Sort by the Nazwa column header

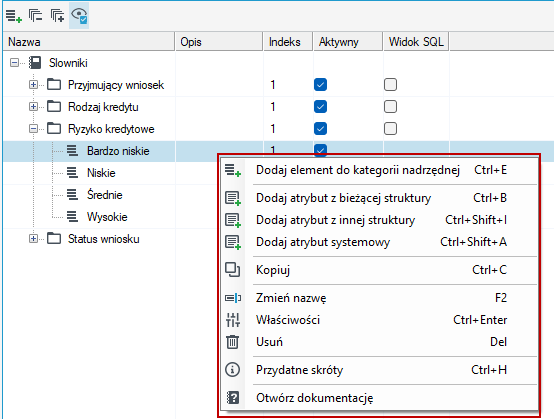click(89, 42)
